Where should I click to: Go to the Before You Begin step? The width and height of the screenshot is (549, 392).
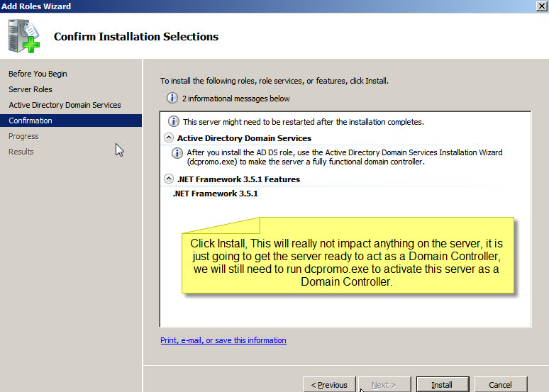[x=38, y=74]
